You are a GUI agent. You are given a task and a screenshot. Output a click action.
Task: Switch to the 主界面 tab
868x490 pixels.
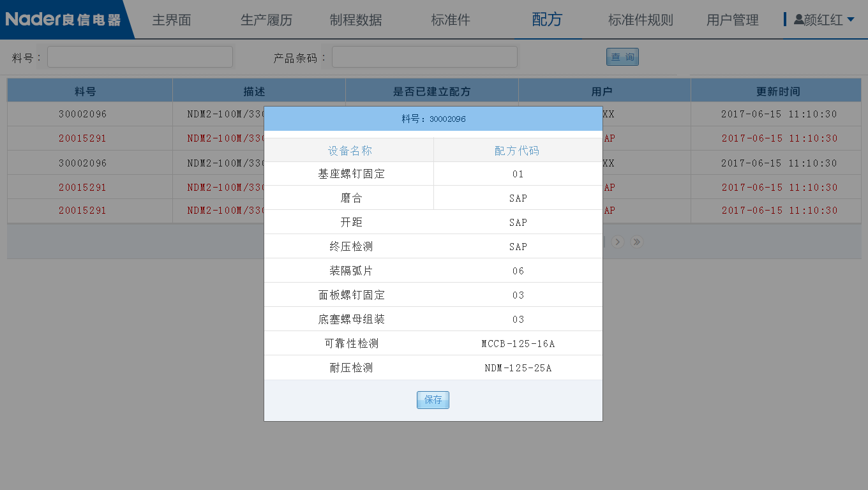click(x=170, y=20)
